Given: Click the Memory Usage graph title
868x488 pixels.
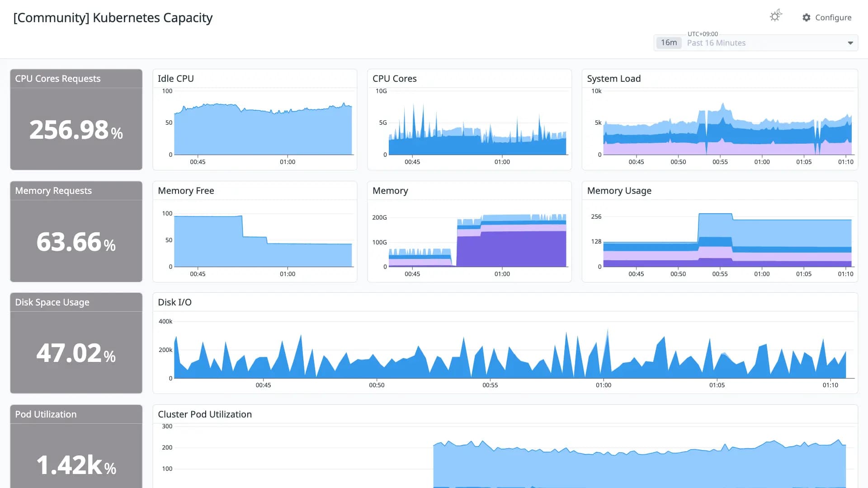Looking at the screenshot, I should [619, 191].
